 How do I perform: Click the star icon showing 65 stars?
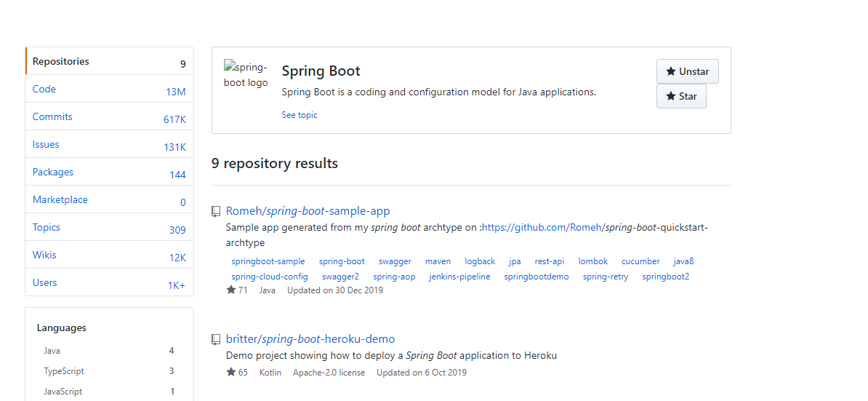[231, 372]
